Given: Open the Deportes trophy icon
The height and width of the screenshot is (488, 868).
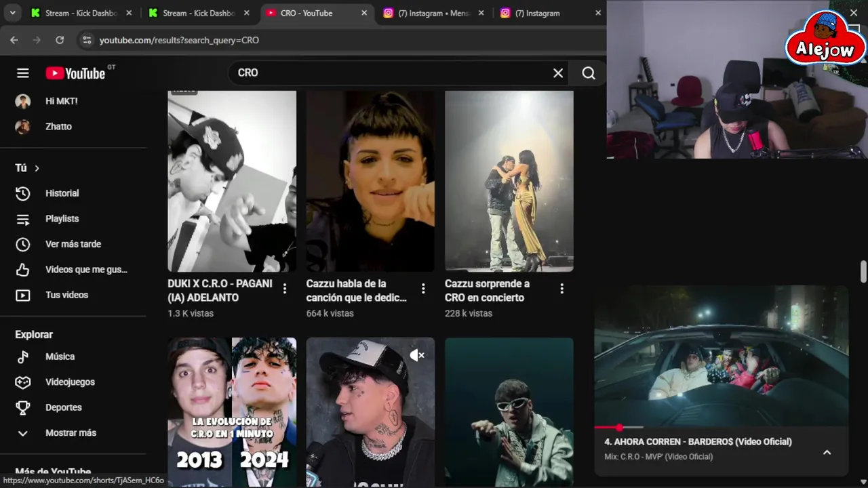Looking at the screenshot, I should click(x=23, y=407).
